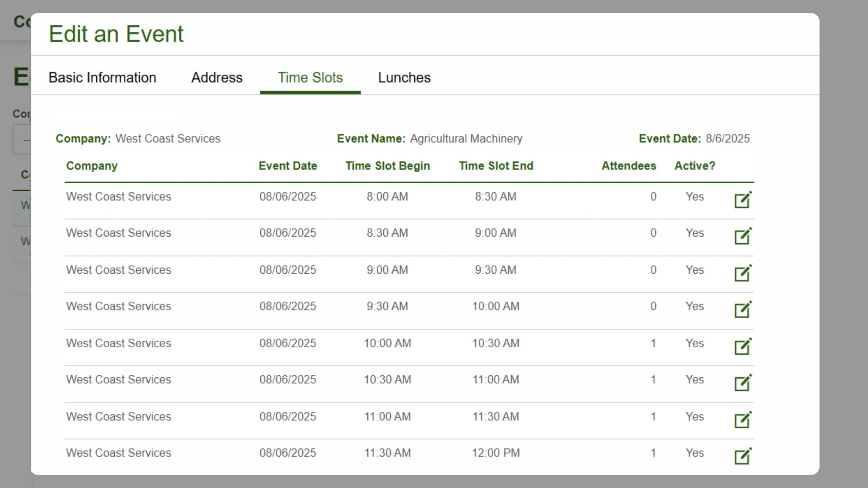This screenshot has width=868, height=488.
Task: Click the 10:00 AM begin time cell
Action: 387,343
